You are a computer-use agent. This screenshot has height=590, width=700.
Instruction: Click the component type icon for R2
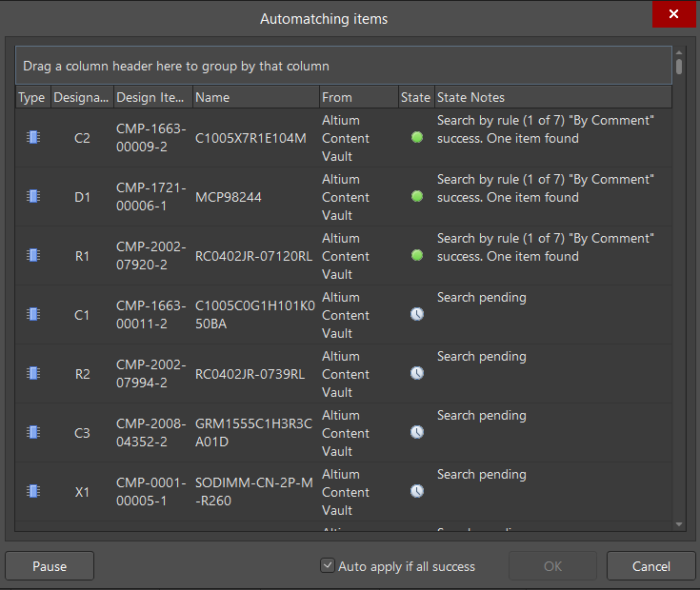pos(33,373)
